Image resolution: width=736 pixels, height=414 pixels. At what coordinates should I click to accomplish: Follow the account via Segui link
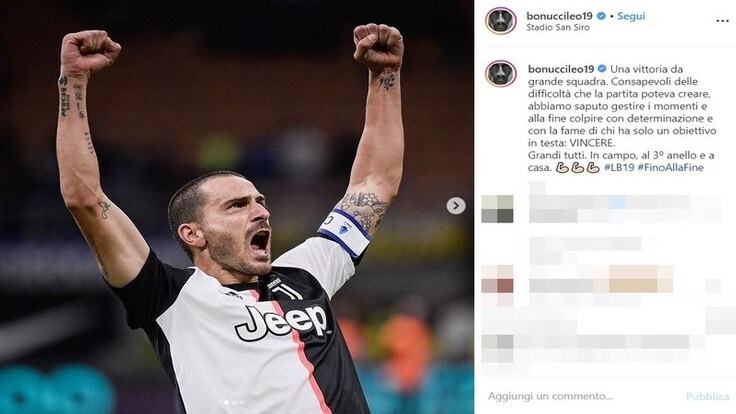631,16
